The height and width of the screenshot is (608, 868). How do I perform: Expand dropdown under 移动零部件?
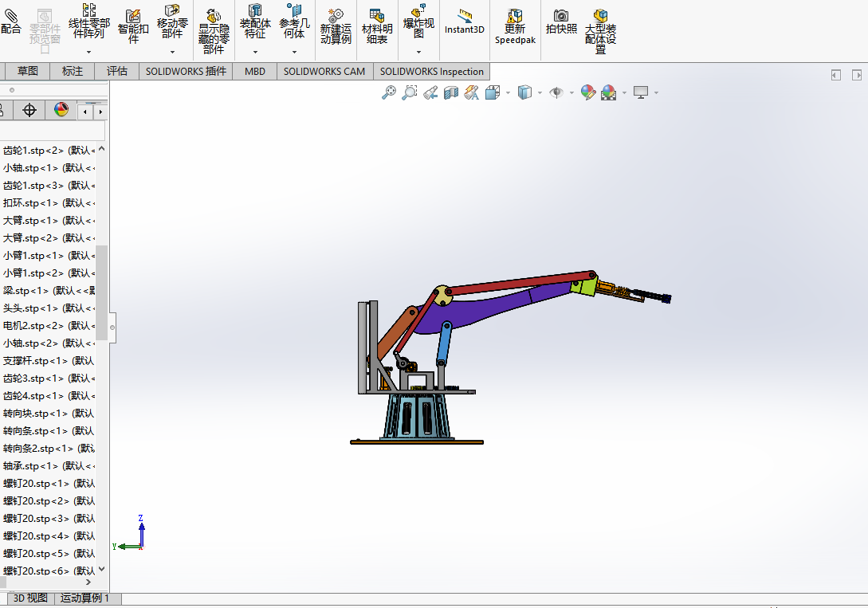(172, 52)
